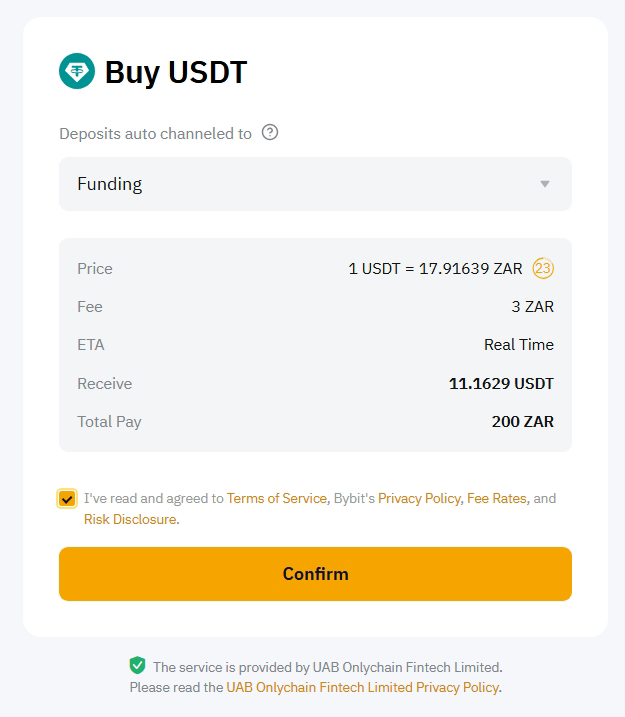The image size is (625, 717).
Task: Click the price refresh countdown timer icon
Action: (543, 268)
